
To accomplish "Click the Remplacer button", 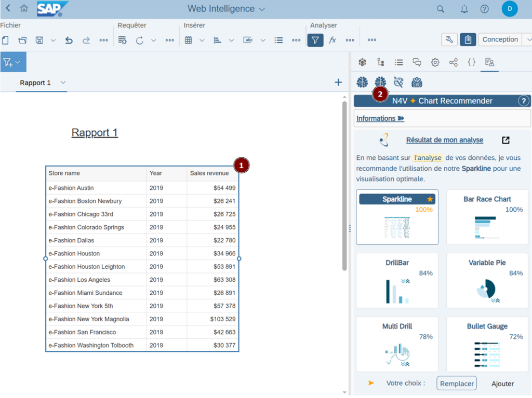I will coord(456,383).
